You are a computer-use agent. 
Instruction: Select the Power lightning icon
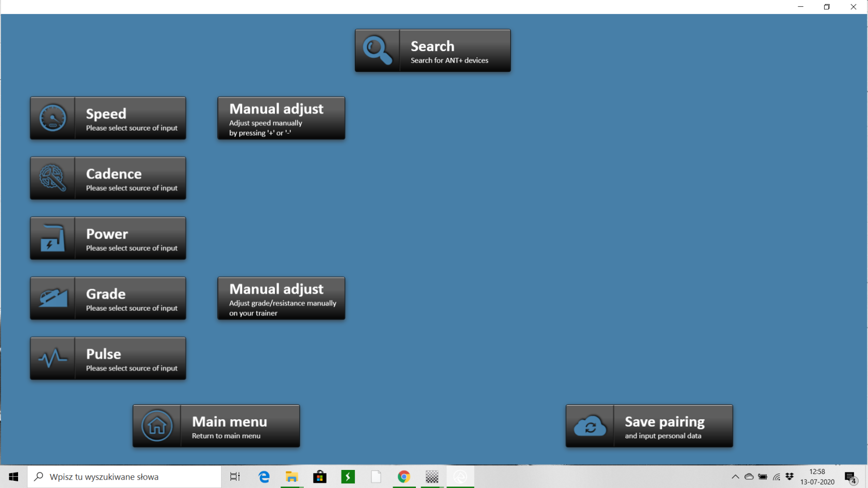pos(53,239)
